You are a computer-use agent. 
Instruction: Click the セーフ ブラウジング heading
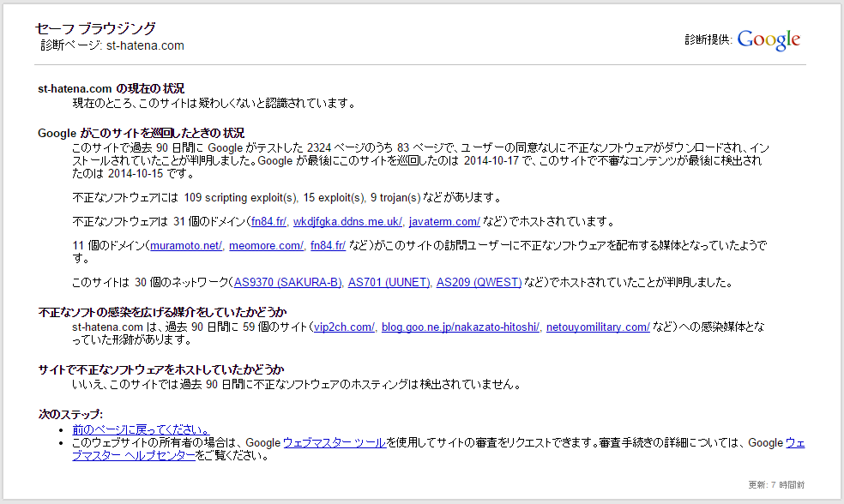95,28
